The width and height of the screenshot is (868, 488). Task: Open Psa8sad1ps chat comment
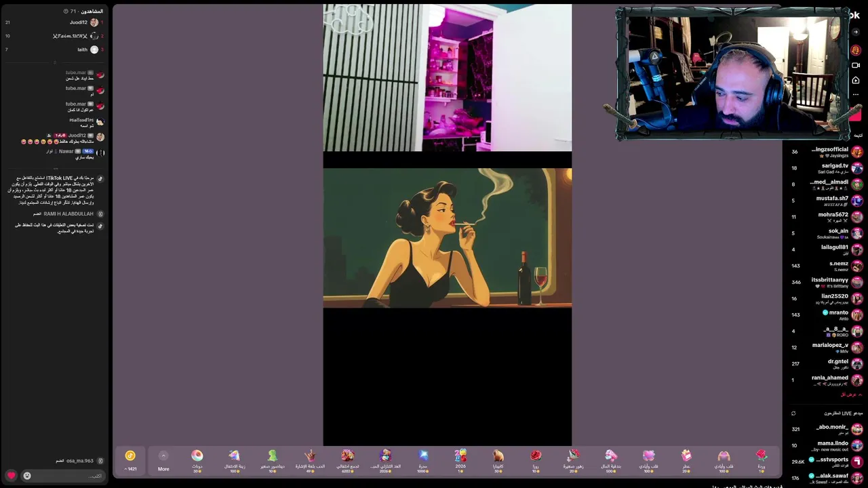tap(86, 123)
